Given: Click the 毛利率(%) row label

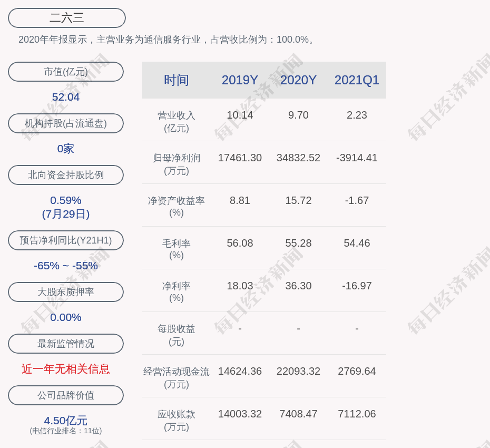Looking at the screenshot, I should pyautogui.click(x=177, y=249).
